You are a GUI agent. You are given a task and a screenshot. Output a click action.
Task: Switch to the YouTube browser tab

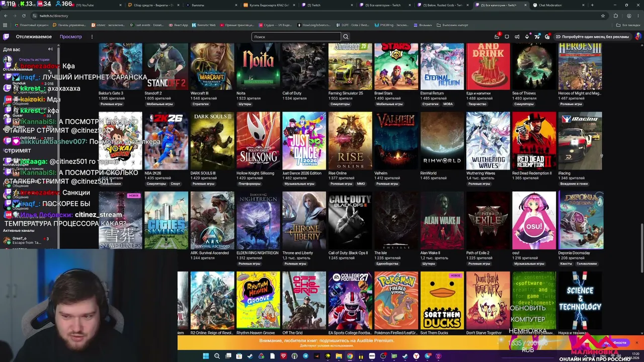coord(97,5)
